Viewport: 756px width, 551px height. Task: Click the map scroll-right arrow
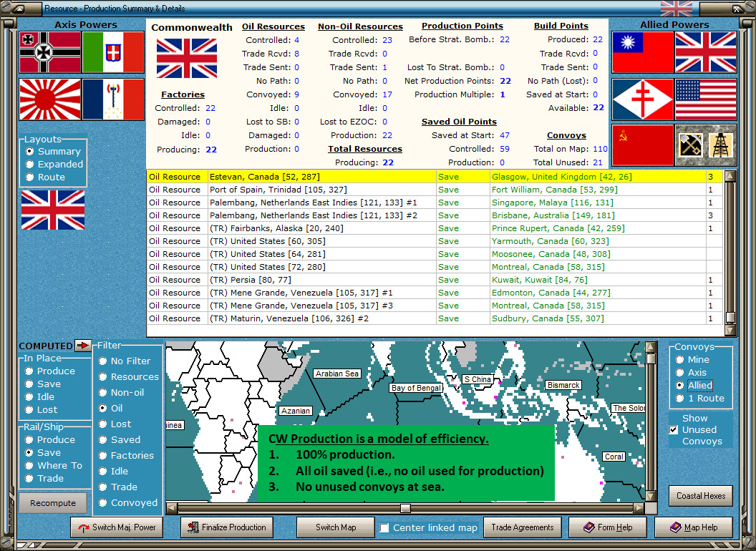click(x=639, y=508)
